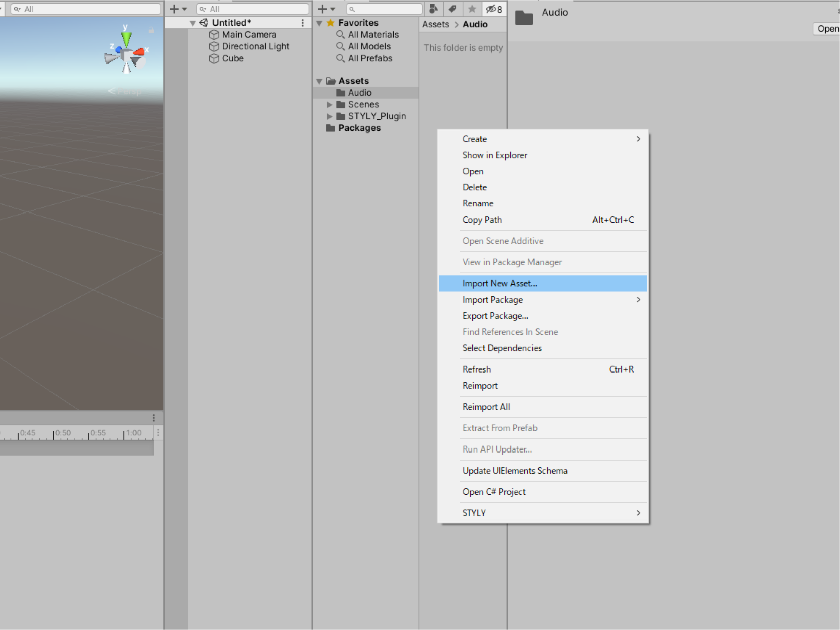The image size is (840, 630).
Task: Open the Untitled scene options menu
Action: (303, 23)
